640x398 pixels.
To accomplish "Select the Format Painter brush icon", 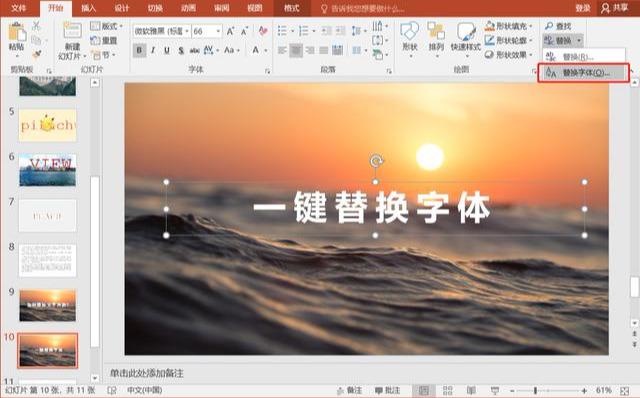I will point(36,54).
